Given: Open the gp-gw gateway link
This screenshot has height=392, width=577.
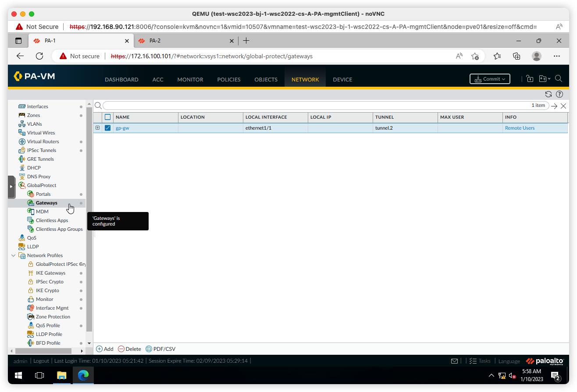Looking at the screenshot, I should click(122, 128).
